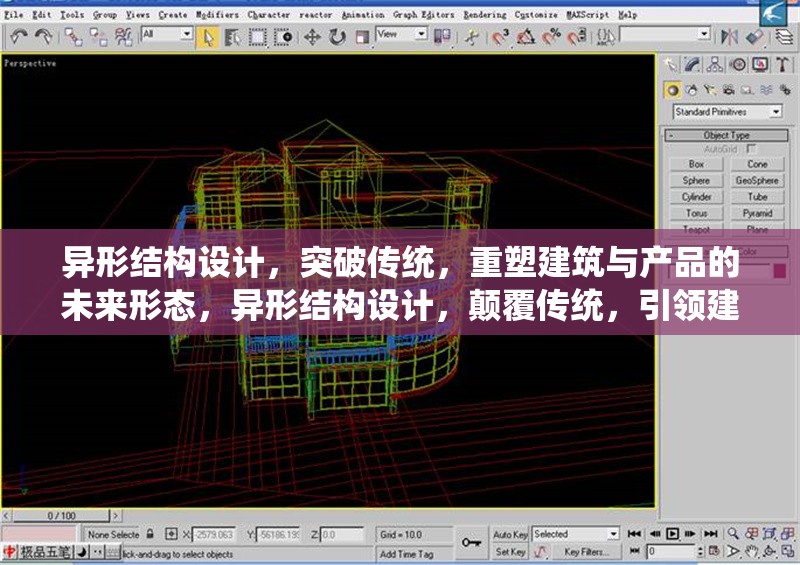Activate the Select and Link tool
Viewport: 800px width, 565px height.
pyautogui.click(x=73, y=37)
